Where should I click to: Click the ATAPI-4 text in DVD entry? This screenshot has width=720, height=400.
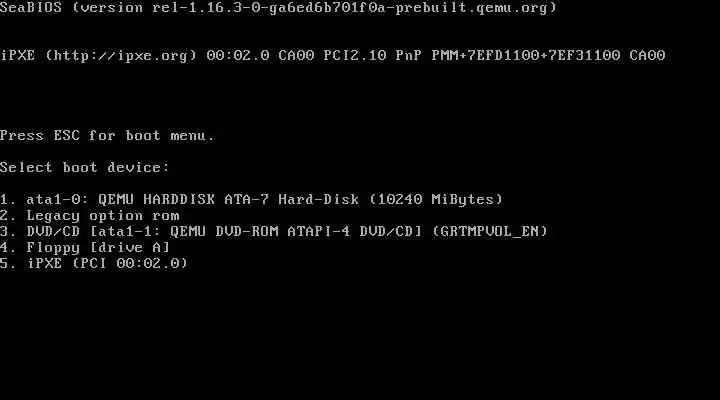(319, 231)
